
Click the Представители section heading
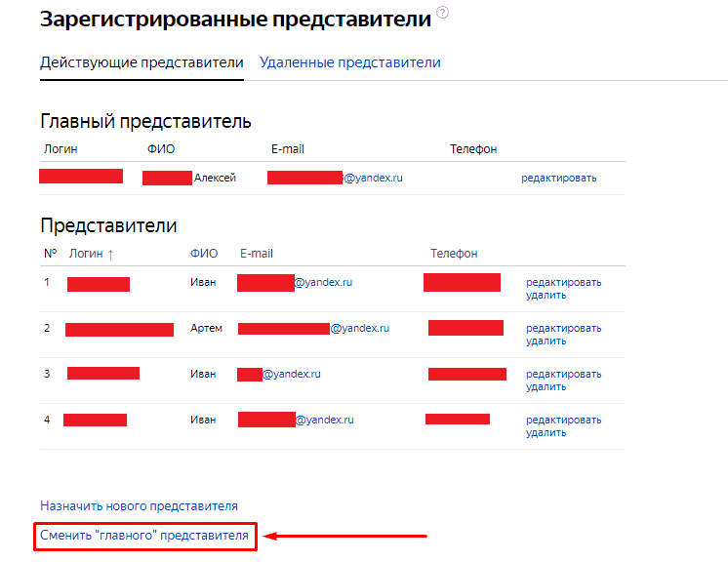point(108,225)
